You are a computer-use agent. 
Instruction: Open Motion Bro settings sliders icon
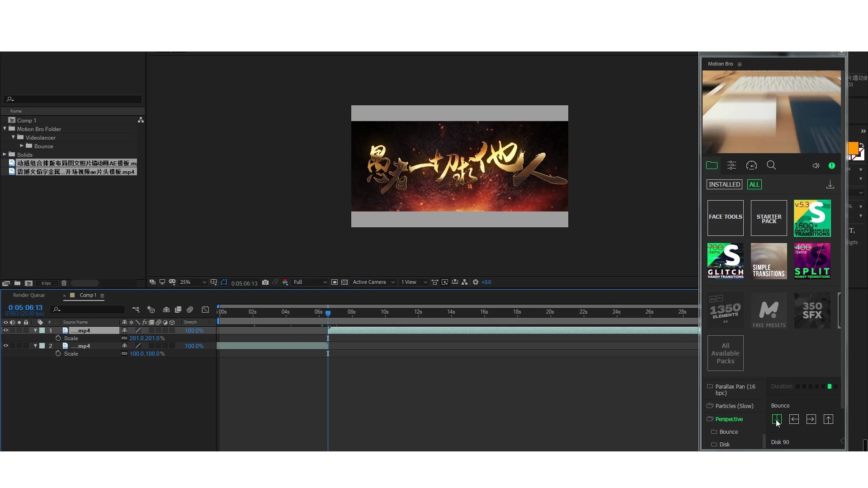[732, 165]
